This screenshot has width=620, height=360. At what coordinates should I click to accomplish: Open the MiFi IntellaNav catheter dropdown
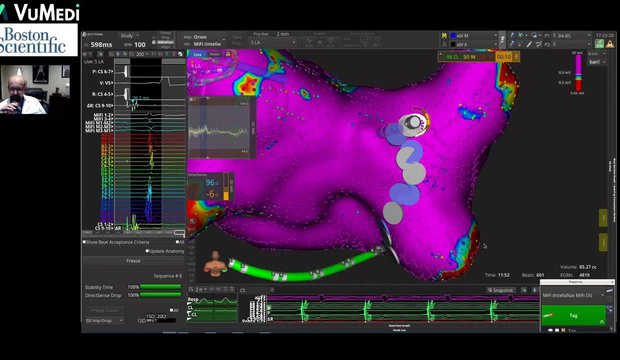point(573,296)
